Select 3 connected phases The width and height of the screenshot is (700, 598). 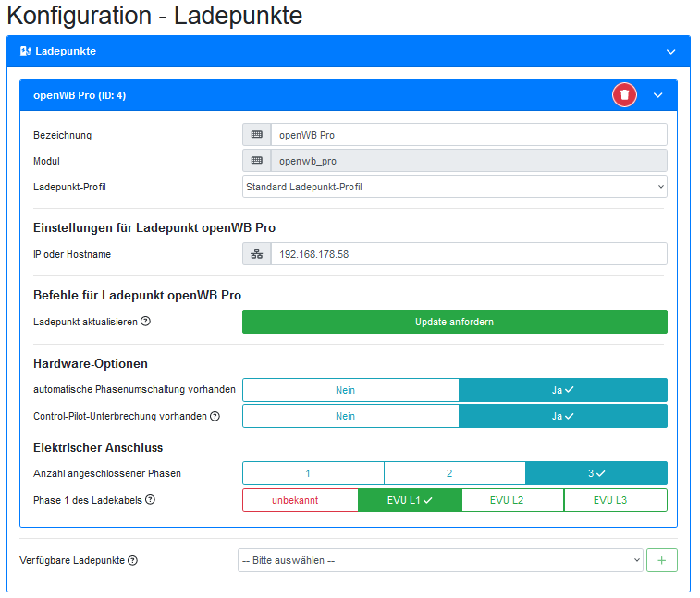click(x=596, y=473)
